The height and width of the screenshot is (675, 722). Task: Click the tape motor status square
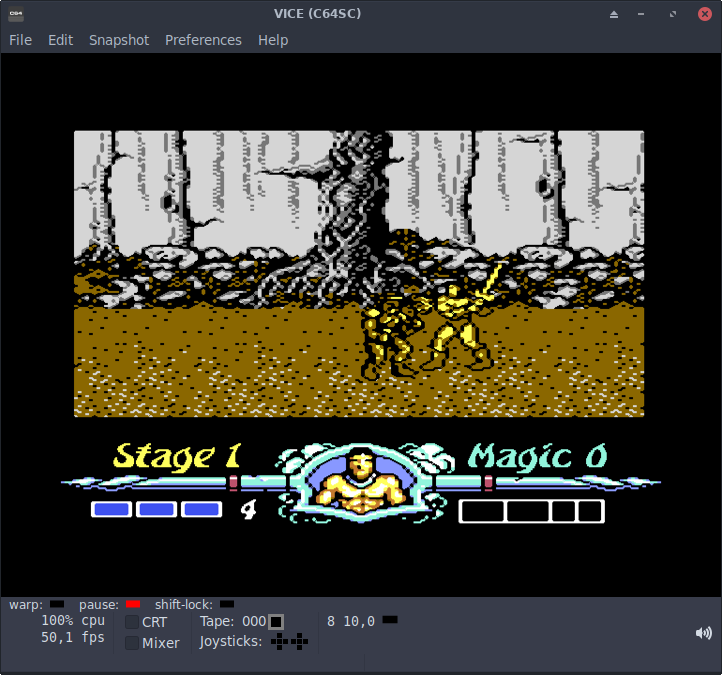(276, 622)
